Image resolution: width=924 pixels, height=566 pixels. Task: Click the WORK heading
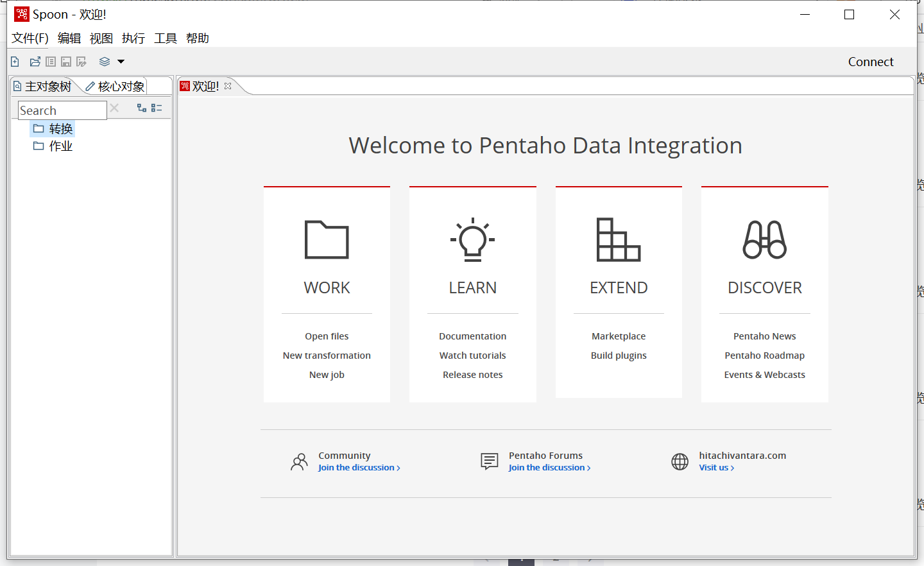(x=327, y=287)
